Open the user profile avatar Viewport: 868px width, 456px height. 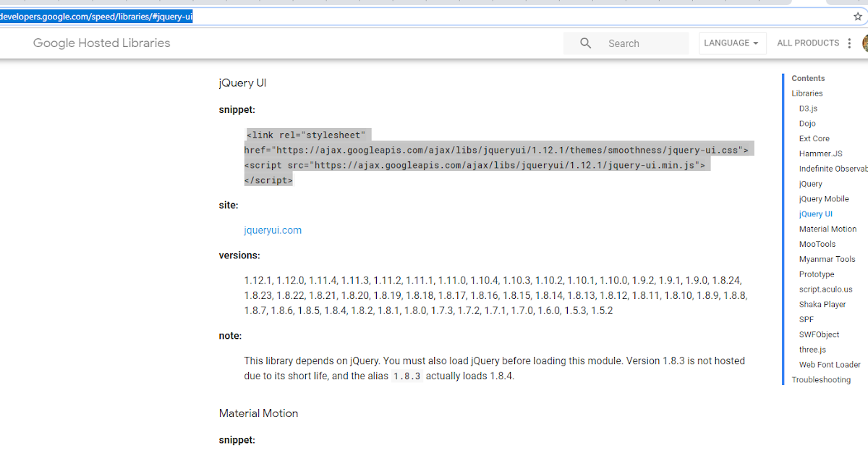point(866,43)
